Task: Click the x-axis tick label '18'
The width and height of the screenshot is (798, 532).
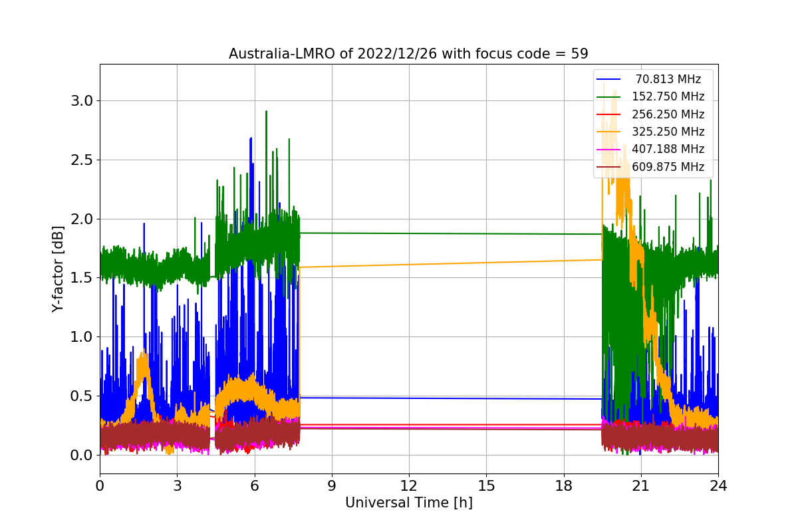Action: tap(563, 485)
